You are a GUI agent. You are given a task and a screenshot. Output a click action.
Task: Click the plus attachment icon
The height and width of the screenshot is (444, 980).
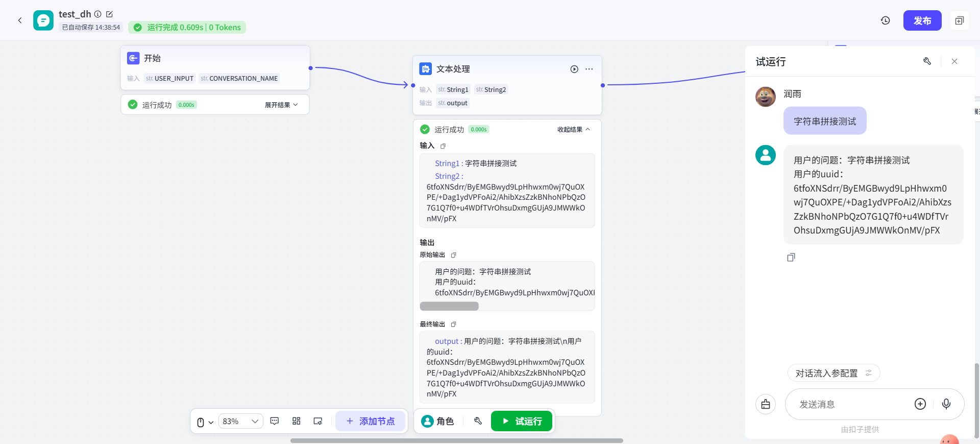click(x=920, y=404)
